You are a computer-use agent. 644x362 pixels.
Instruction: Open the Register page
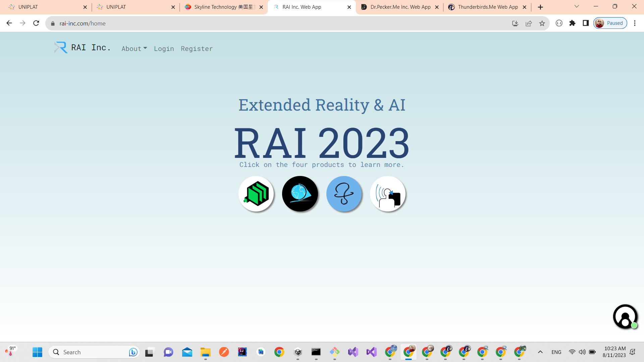click(197, 49)
